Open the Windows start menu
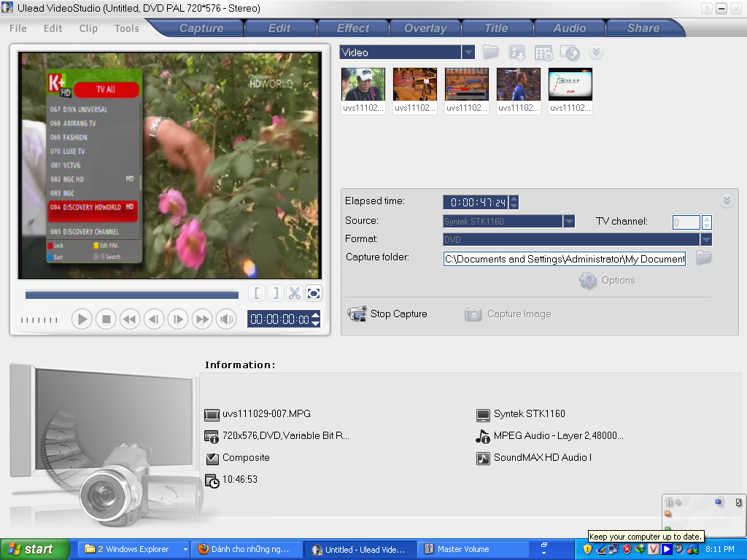The width and height of the screenshot is (747, 560). click(x=34, y=549)
